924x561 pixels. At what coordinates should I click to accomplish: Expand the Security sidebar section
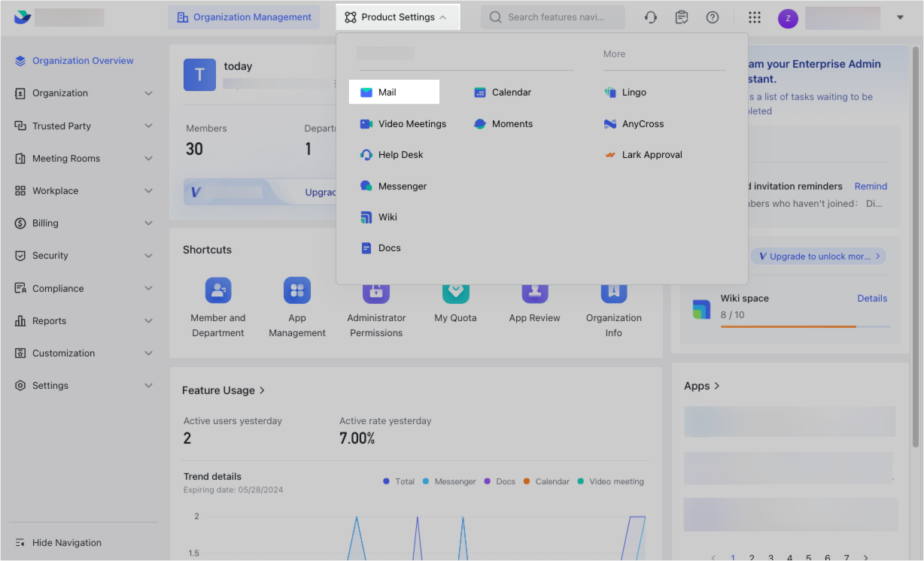83,255
